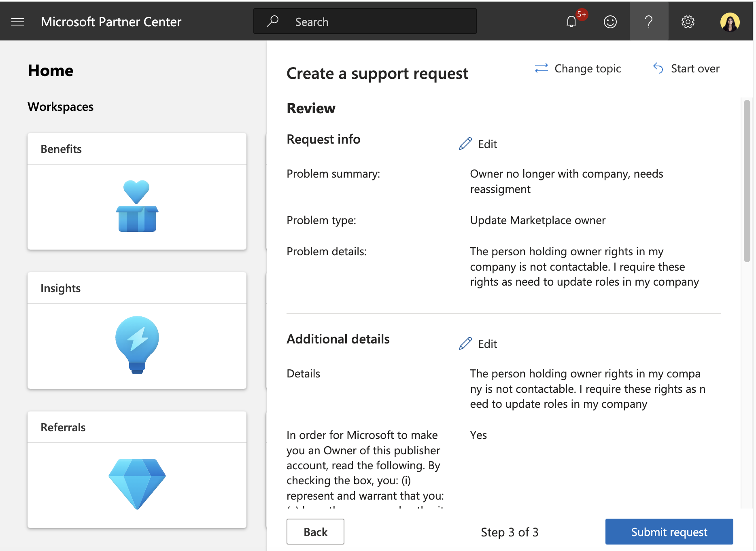Click the search magnifier icon
Screen dimensions: 756x551
[x=273, y=21]
